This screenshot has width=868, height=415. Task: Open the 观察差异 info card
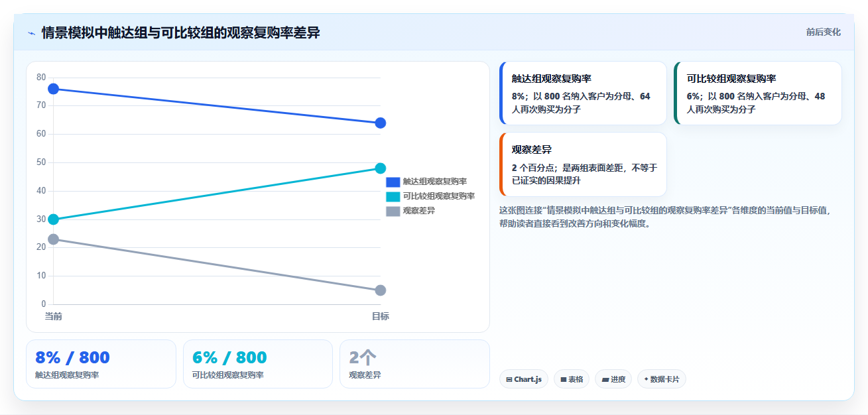[x=583, y=164]
